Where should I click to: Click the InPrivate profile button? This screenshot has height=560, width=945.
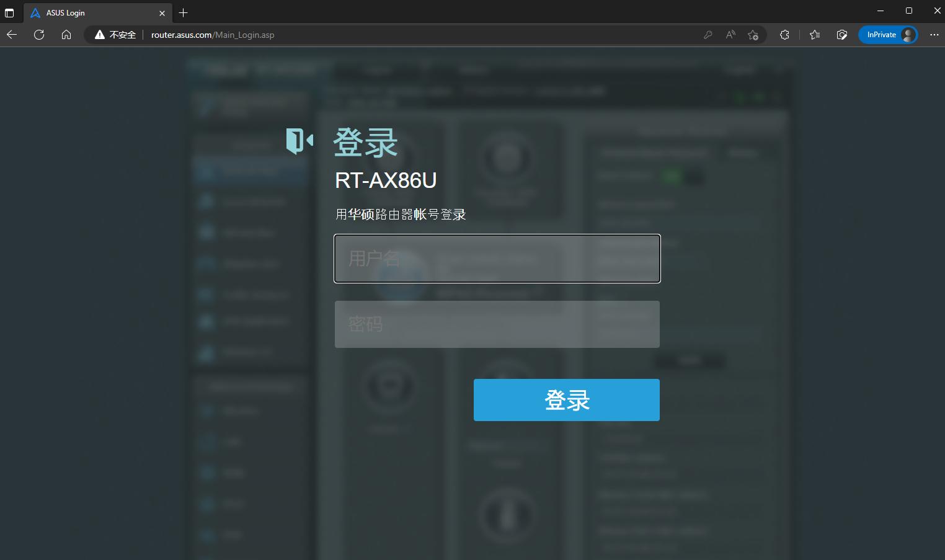(x=888, y=35)
